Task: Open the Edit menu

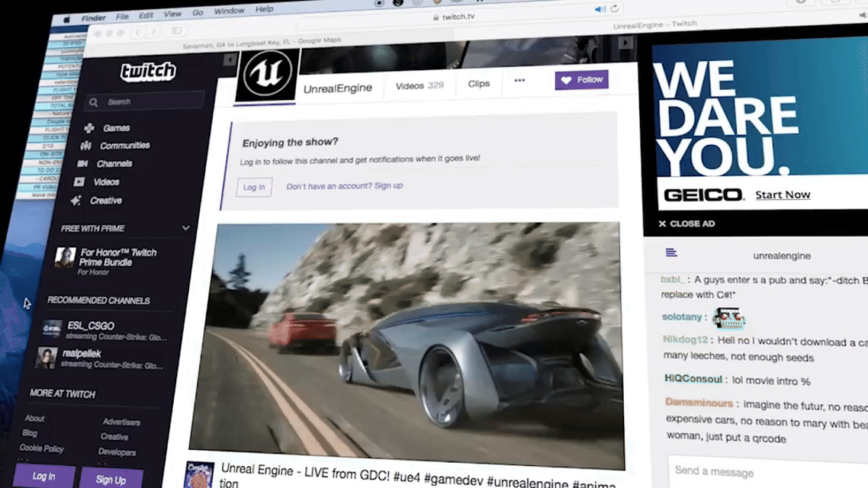Action: tap(146, 15)
